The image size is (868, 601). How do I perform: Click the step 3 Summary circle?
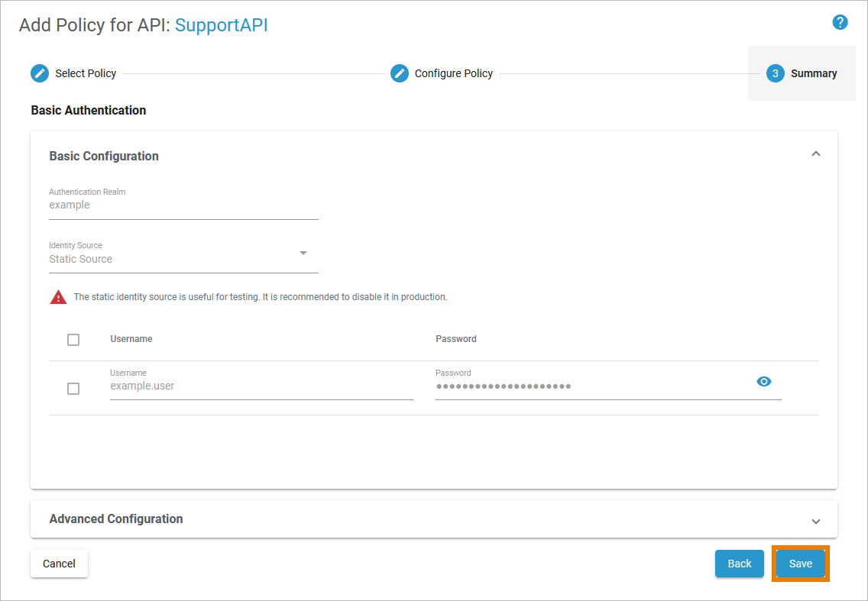point(775,73)
